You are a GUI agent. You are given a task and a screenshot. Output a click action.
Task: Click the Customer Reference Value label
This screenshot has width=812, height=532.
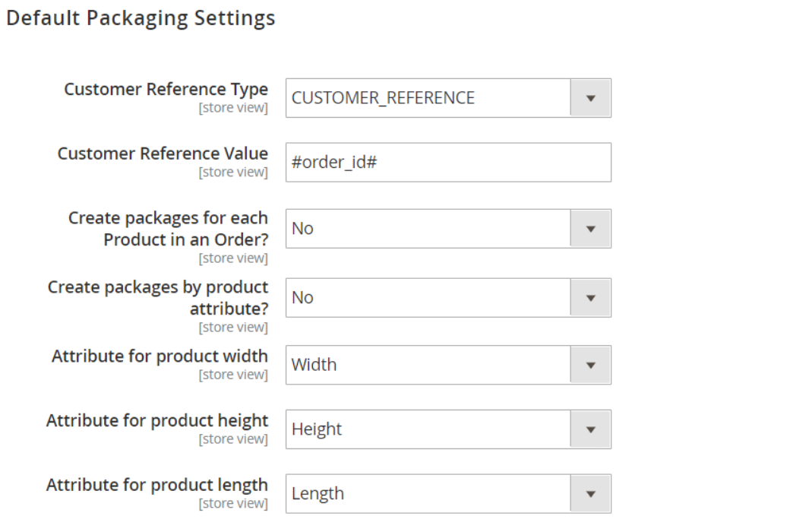tap(163, 154)
